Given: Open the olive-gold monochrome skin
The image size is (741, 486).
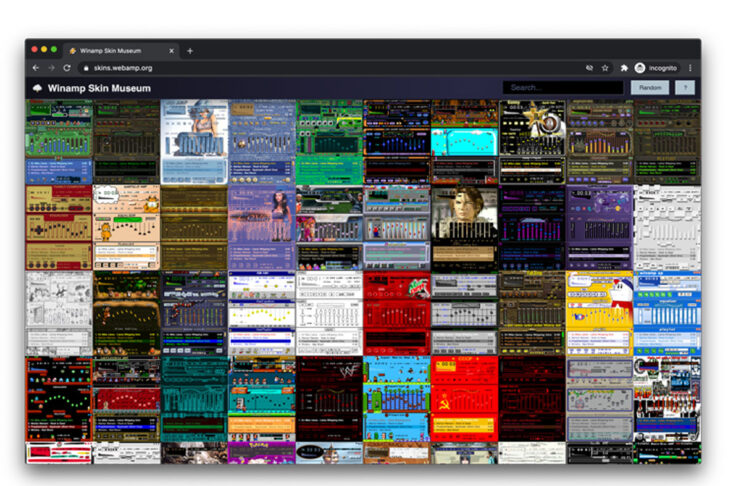Looking at the screenshot, I should pos(194,227).
